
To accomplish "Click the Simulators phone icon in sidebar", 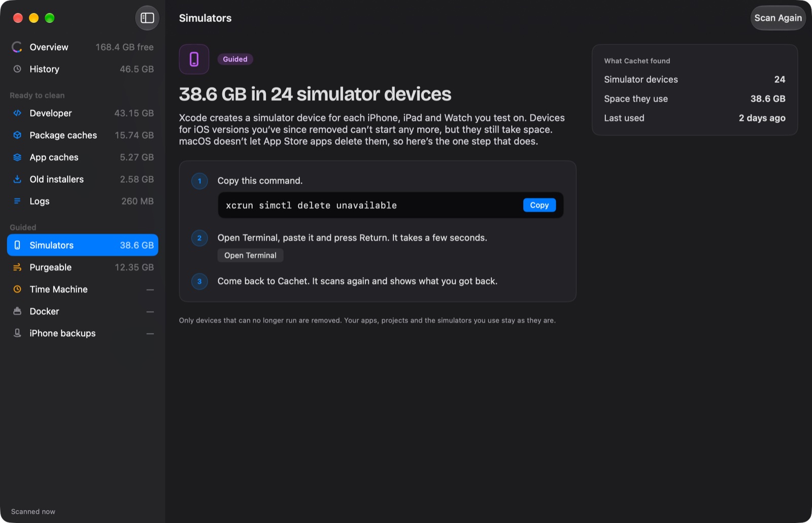I will coord(17,245).
